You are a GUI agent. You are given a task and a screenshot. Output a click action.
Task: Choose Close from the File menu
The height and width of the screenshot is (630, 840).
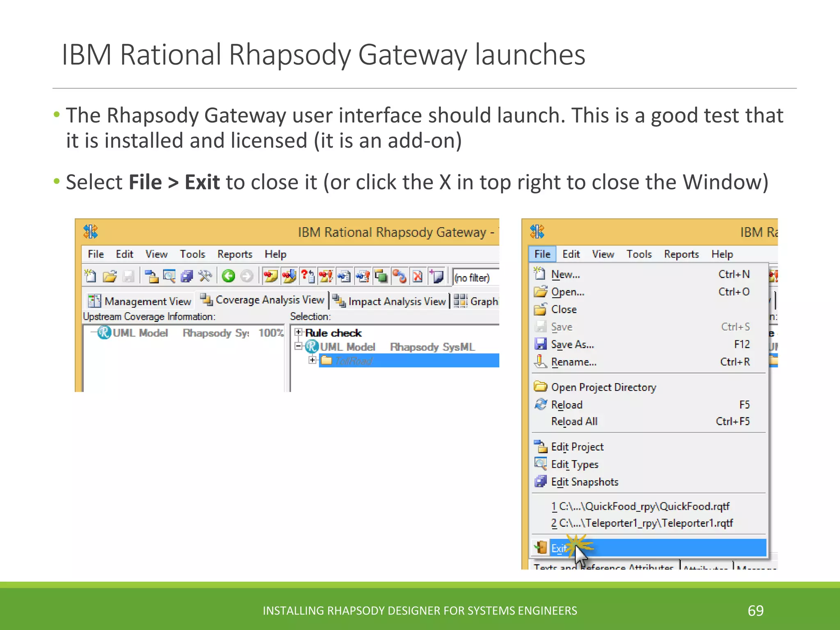click(649, 309)
